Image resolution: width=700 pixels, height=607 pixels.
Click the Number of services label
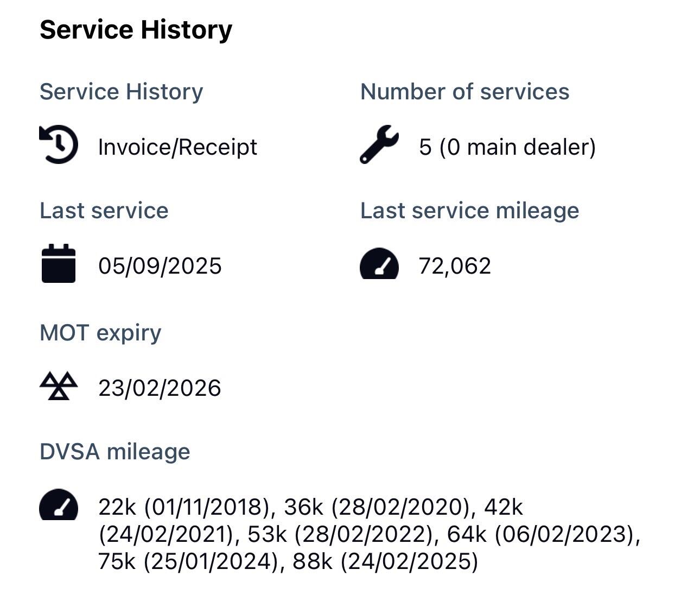(464, 92)
